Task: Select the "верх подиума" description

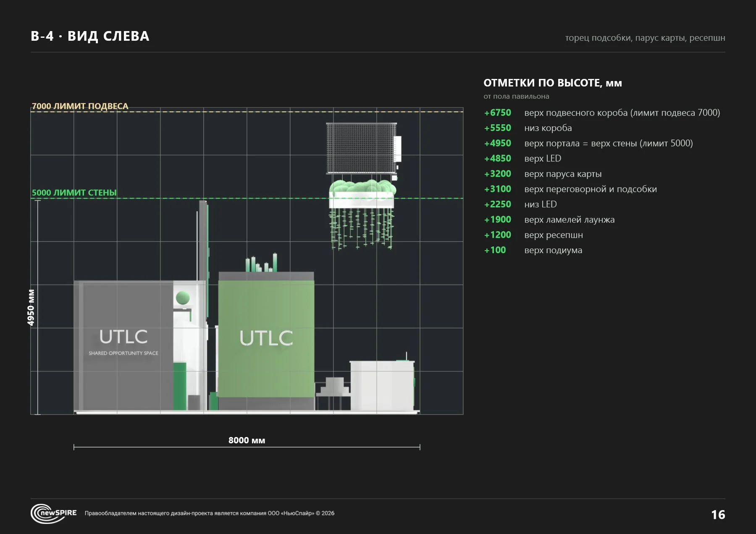Action: coord(553,251)
